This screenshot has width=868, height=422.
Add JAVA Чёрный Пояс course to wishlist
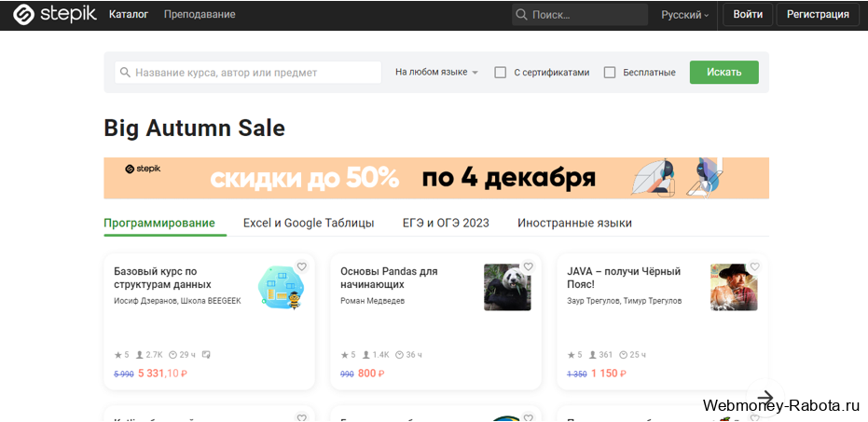pos(755,266)
